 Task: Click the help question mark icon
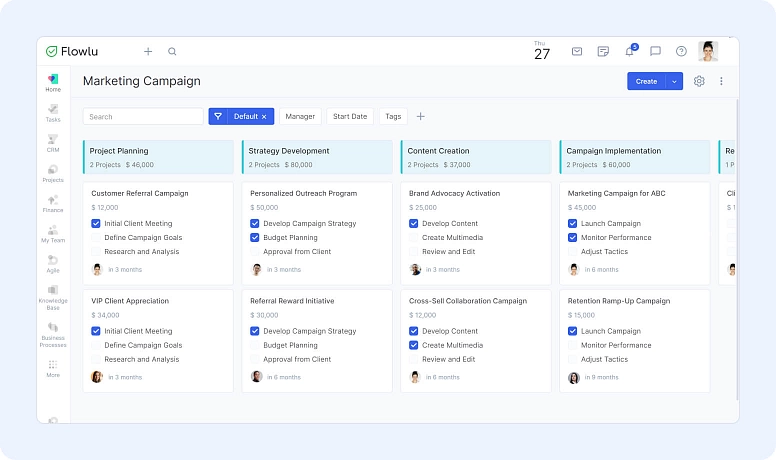pos(682,52)
